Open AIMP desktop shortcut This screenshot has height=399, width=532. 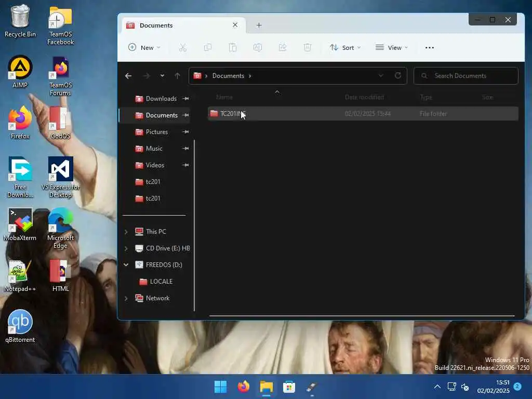tap(20, 72)
